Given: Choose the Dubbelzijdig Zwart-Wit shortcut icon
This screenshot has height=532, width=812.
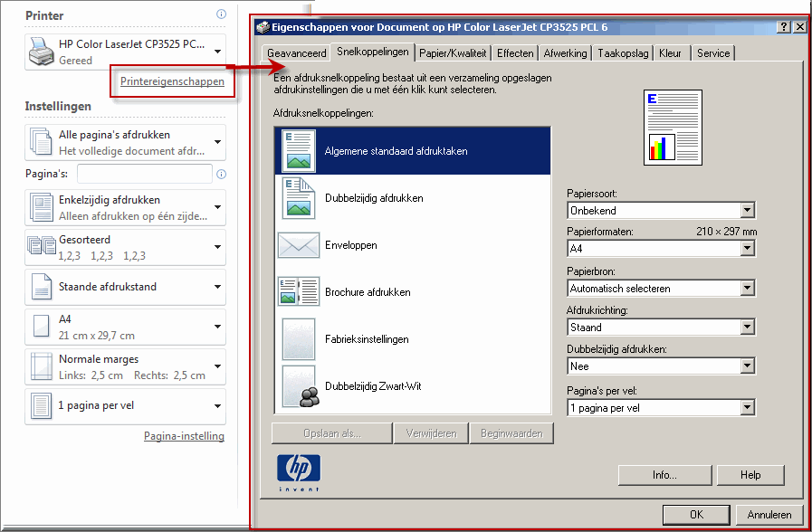Looking at the screenshot, I should (299, 386).
